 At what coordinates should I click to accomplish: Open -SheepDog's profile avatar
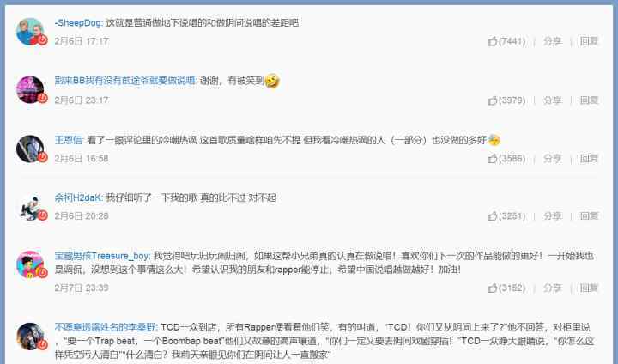[30, 32]
